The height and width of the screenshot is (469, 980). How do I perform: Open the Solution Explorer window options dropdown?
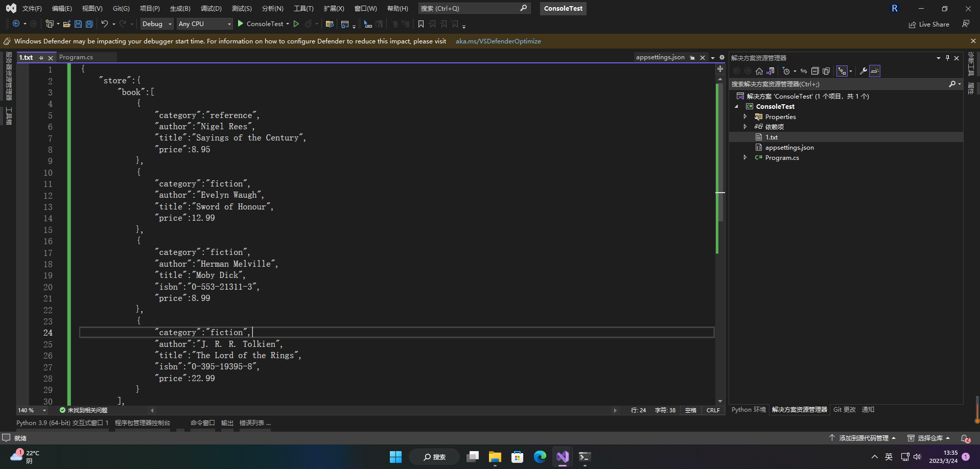[939, 58]
